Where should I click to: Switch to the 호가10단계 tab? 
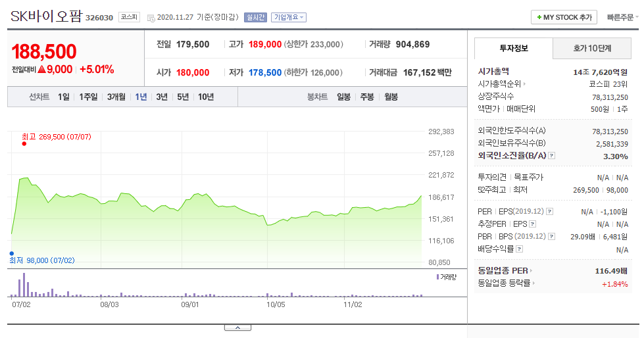(592, 49)
